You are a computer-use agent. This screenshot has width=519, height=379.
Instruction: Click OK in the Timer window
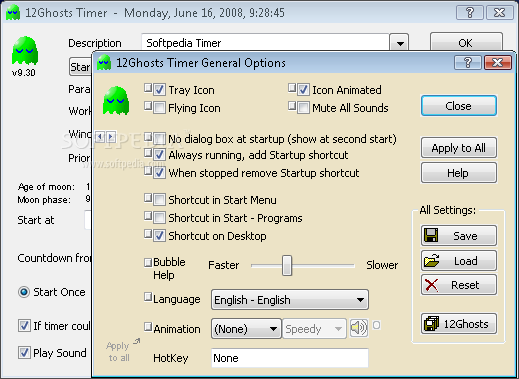tap(466, 42)
